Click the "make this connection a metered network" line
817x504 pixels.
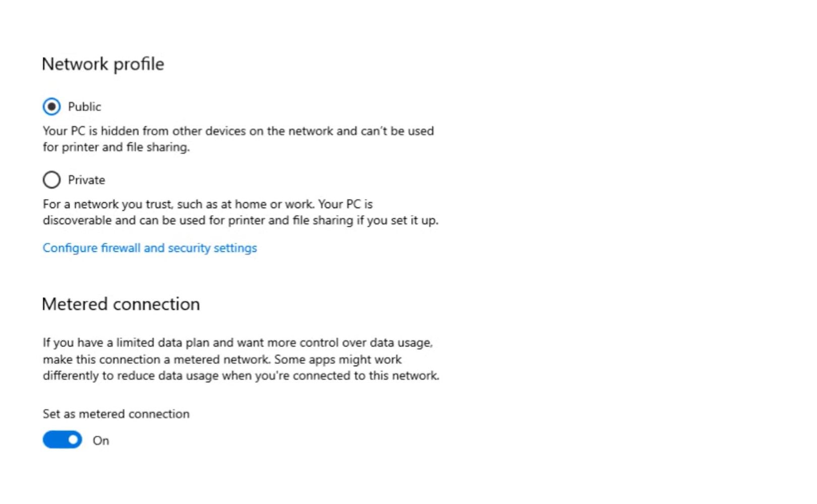tap(222, 359)
